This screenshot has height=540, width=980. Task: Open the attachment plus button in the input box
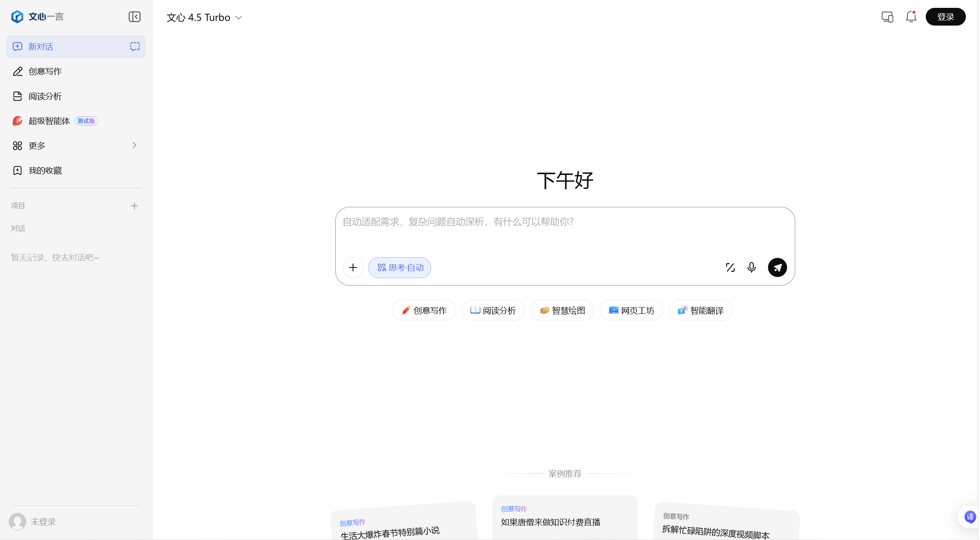point(353,267)
